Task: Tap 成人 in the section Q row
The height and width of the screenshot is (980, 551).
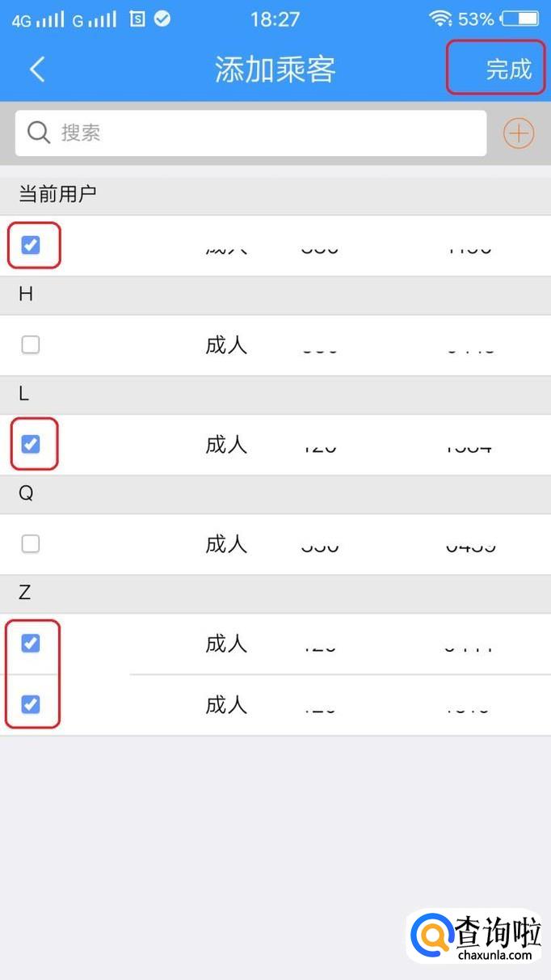Action: click(226, 544)
